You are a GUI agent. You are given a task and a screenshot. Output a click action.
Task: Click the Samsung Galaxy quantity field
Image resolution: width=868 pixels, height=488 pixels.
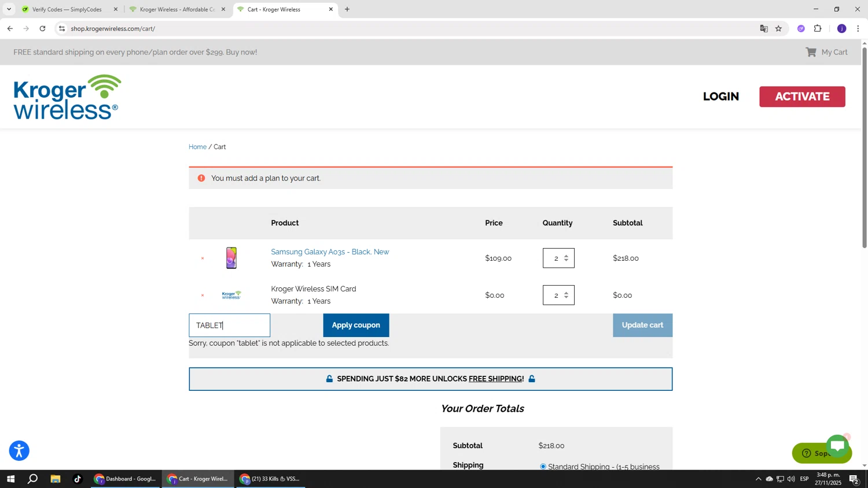(x=558, y=258)
